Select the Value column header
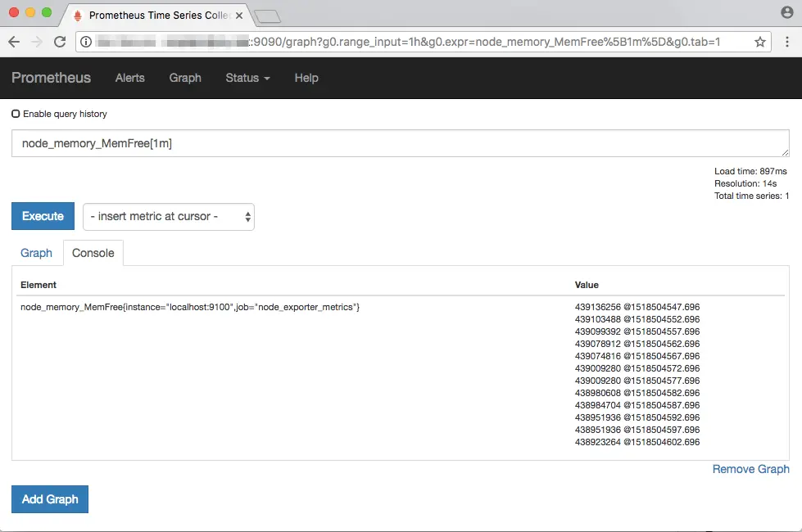 click(x=587, y=285)
